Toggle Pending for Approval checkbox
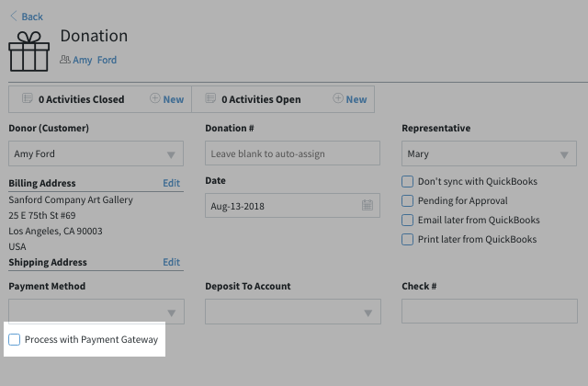Screen dimensions: 588x386 click(407, 200)
